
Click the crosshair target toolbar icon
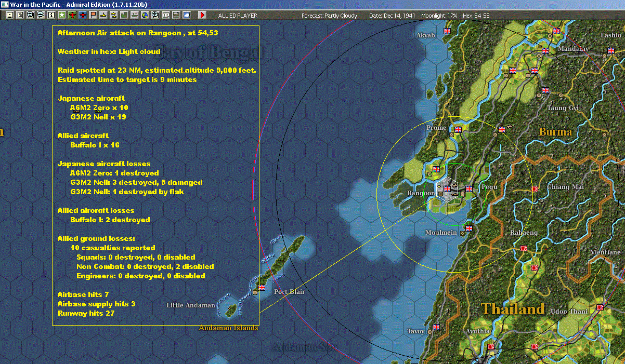(155, 15)
